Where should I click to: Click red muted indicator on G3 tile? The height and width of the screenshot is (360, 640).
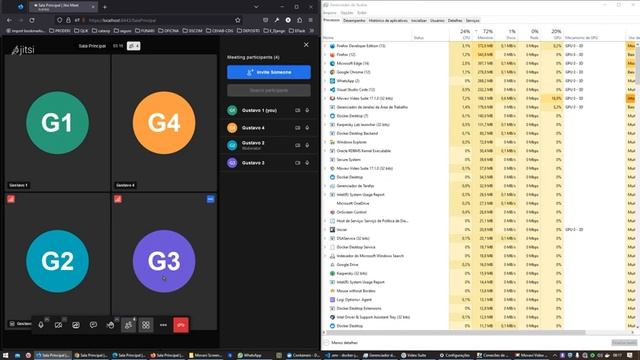pyautogui.click(x=118, y=199)
